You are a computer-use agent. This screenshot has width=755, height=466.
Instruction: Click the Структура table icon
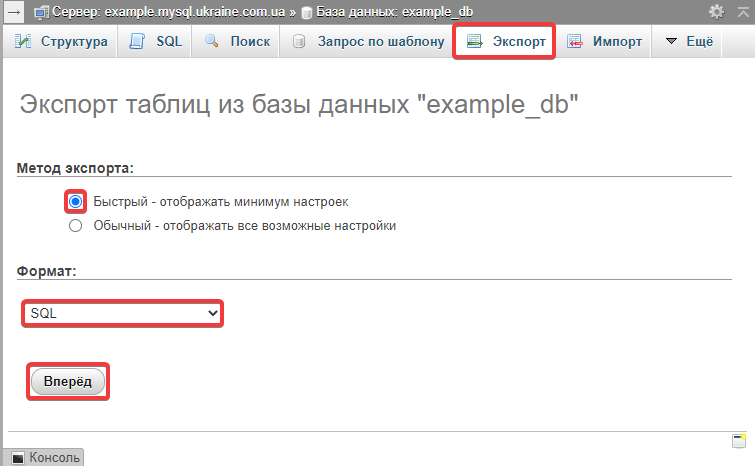pos(24,42)
